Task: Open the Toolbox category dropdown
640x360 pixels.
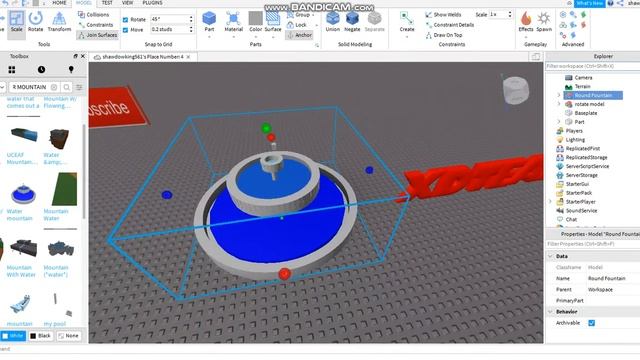Action: click(x=2, y=87)
